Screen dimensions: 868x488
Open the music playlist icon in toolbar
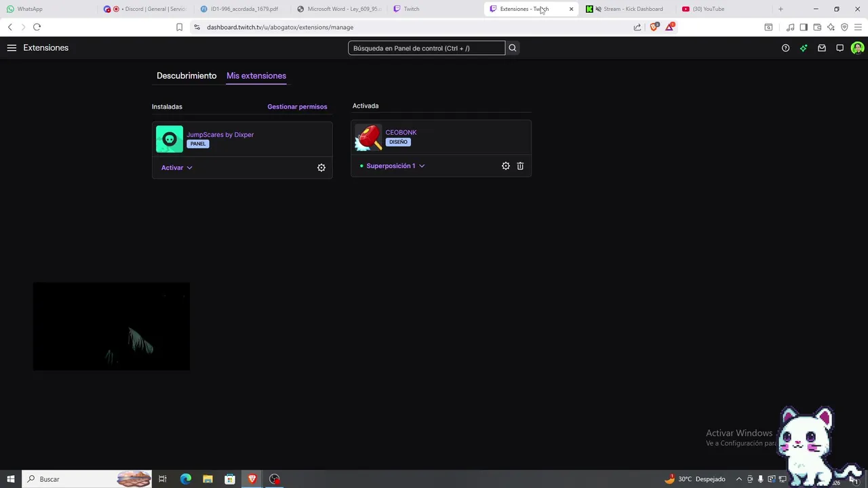(x=790, y=27)
